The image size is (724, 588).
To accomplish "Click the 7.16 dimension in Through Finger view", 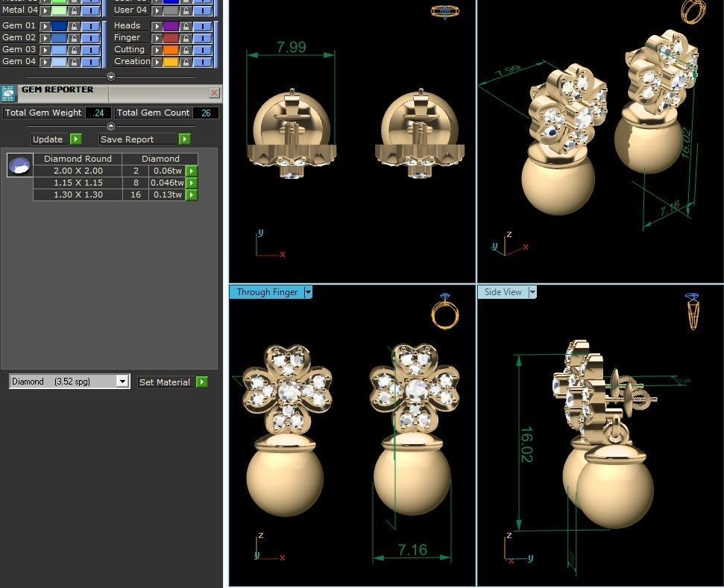I will [x=412, y=550].
